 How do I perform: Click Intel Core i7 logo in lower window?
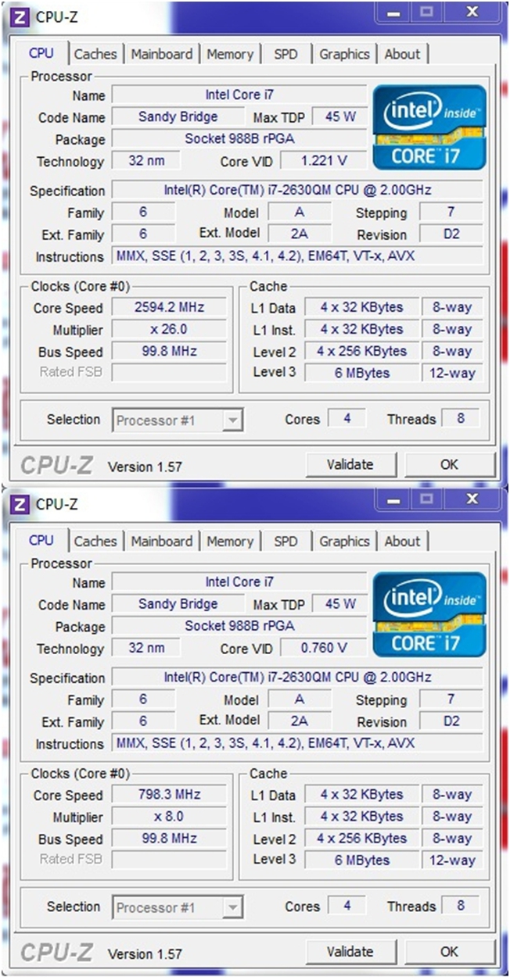click(429, 613)
